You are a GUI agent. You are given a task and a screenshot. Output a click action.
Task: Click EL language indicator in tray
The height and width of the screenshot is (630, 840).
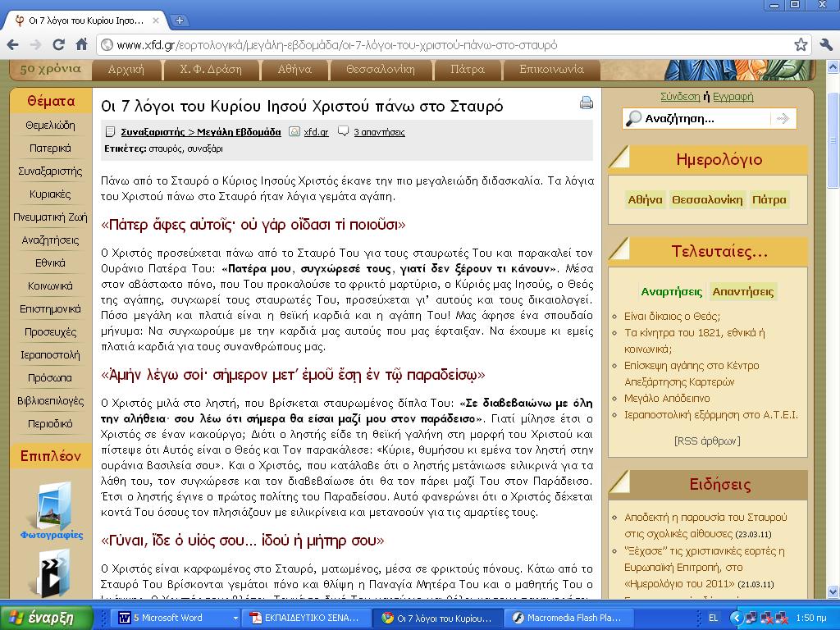[713, 618]
